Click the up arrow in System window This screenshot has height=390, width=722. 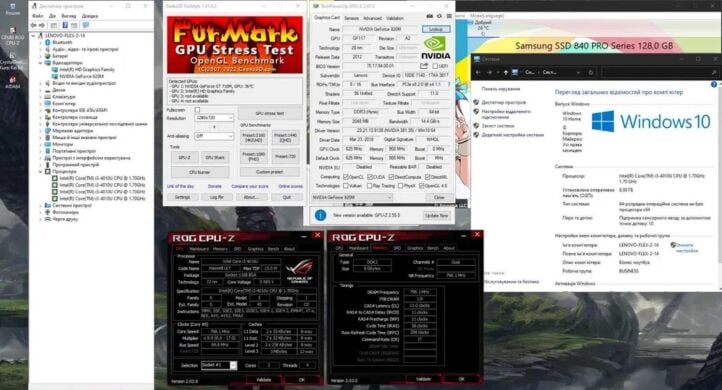(x=506, y=72)
